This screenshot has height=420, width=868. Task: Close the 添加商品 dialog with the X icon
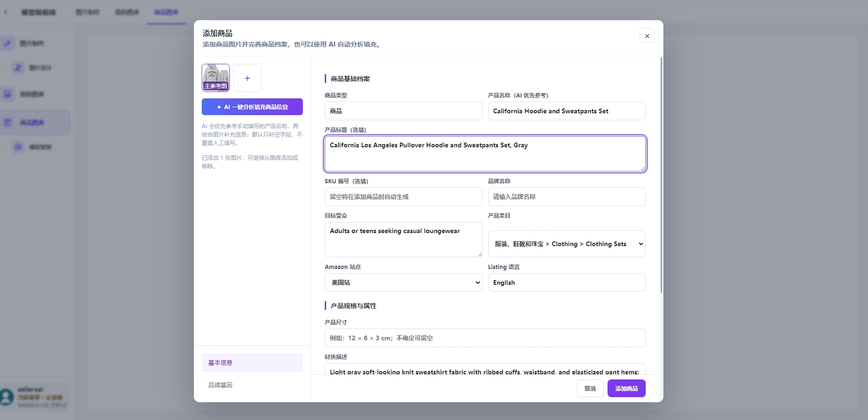coord(647,36)
